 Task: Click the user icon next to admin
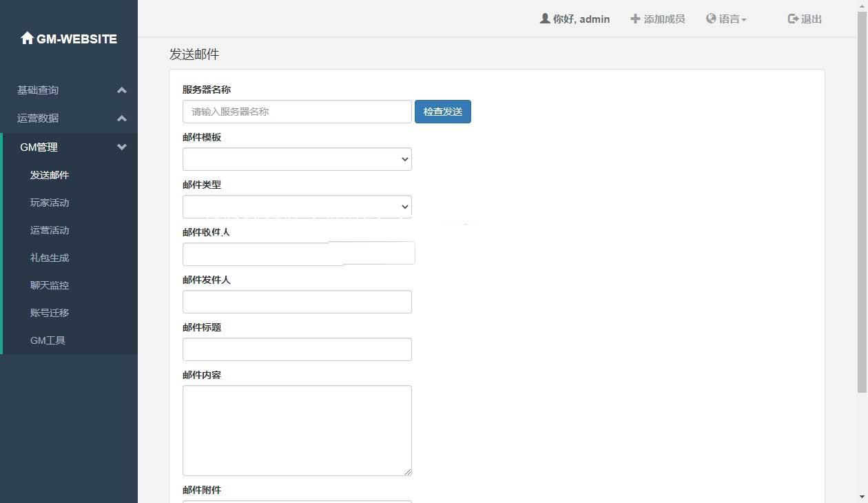544,19
